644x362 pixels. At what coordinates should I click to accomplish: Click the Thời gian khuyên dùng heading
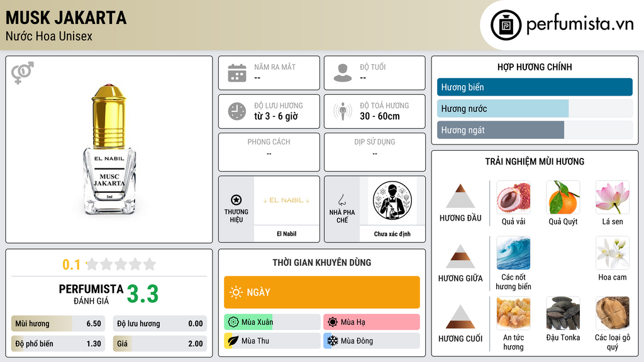[321, 263]
